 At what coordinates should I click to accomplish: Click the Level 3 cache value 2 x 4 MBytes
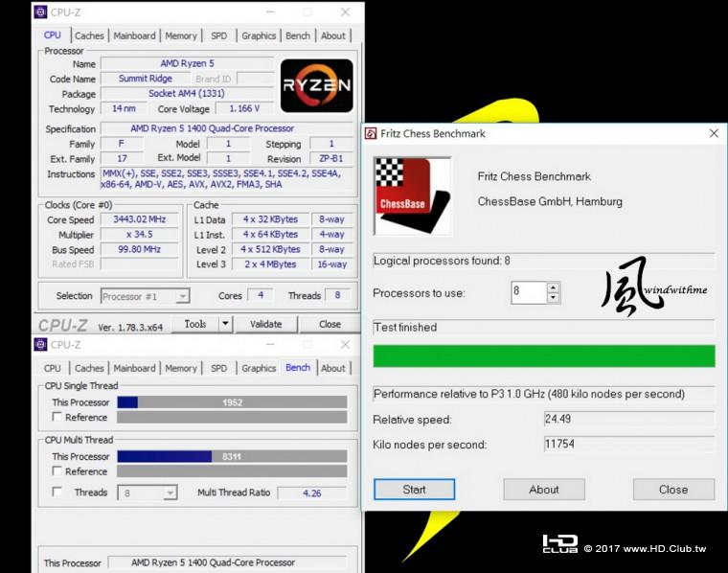click(271, 264)
